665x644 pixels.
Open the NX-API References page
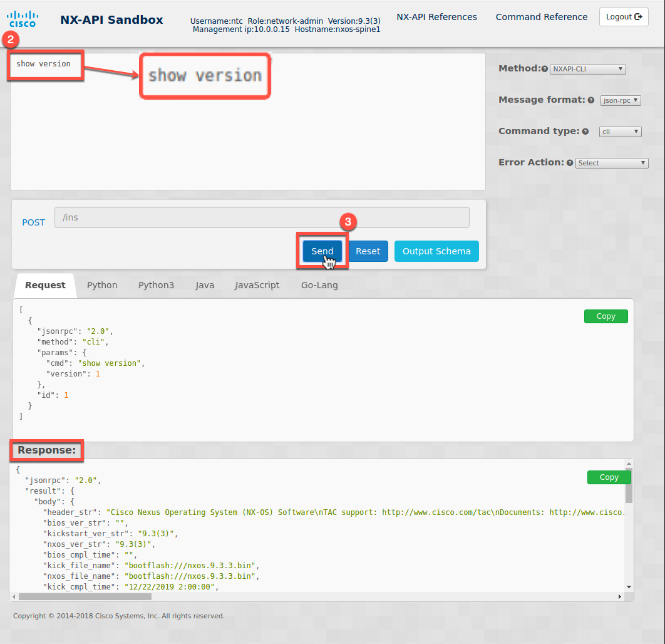[x=436, y=17]
